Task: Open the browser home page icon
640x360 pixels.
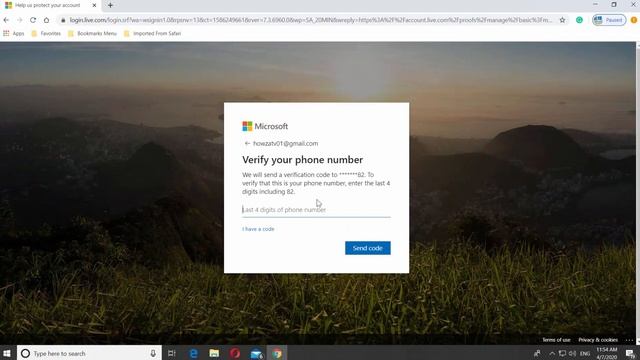Action: [x=47, y=20]
